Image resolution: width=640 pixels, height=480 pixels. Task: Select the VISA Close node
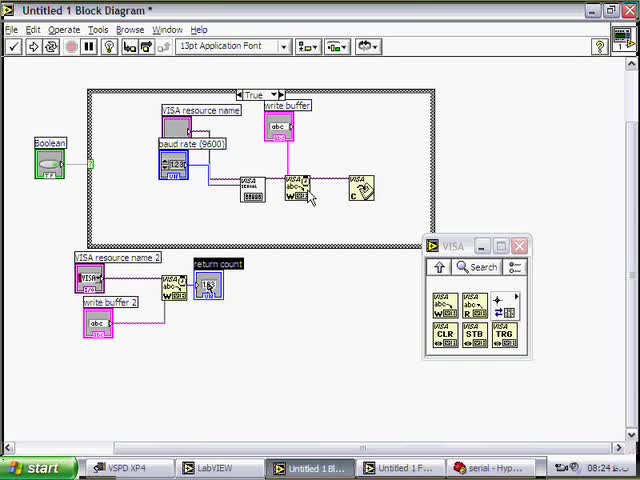(x=362, y=188)
